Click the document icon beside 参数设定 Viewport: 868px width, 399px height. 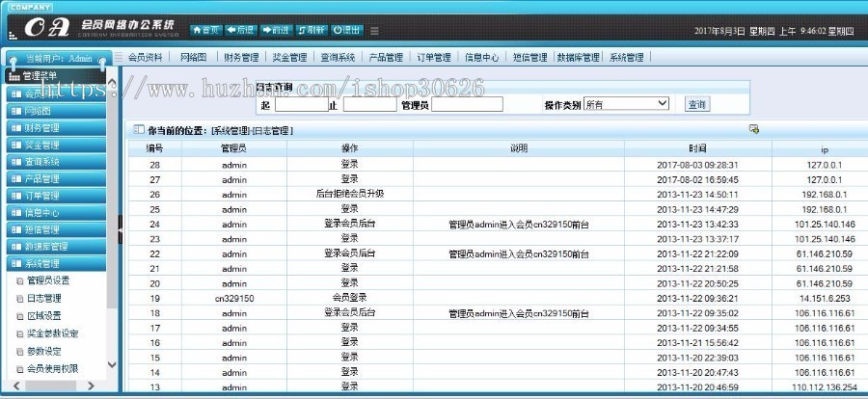coord(20,352)
